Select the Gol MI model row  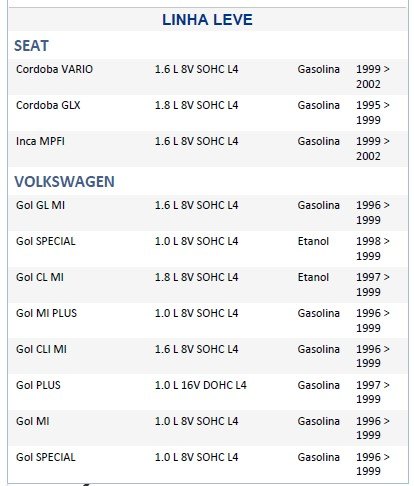(208, 428)
